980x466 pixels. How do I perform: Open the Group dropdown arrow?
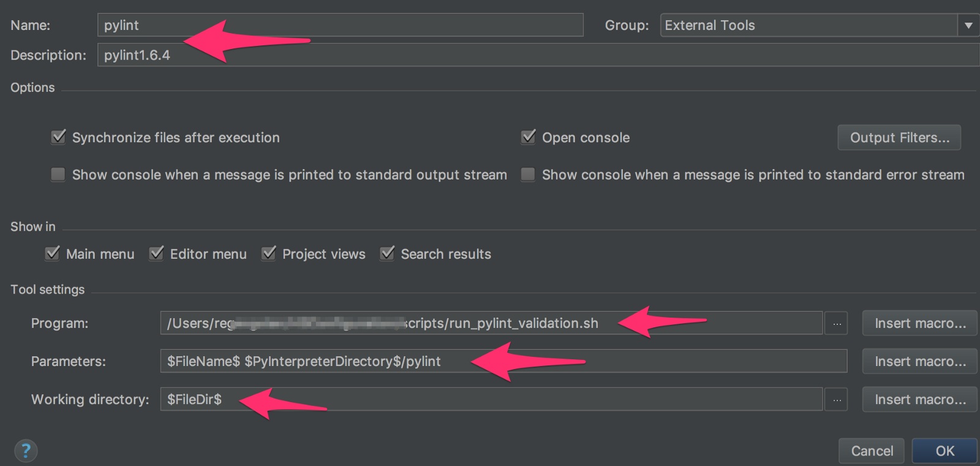tap(968, 25)
